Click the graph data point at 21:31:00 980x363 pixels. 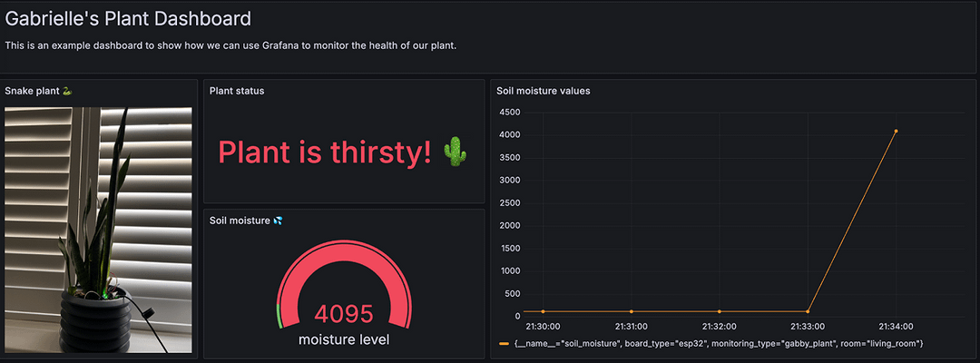click(631, 312)
